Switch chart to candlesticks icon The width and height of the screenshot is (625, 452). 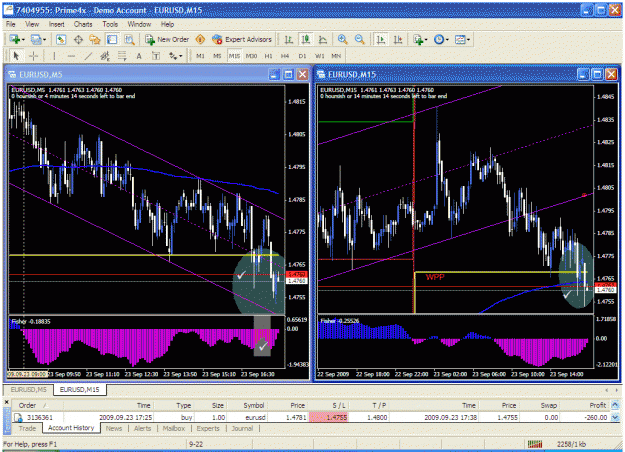[x=306, y=39]
